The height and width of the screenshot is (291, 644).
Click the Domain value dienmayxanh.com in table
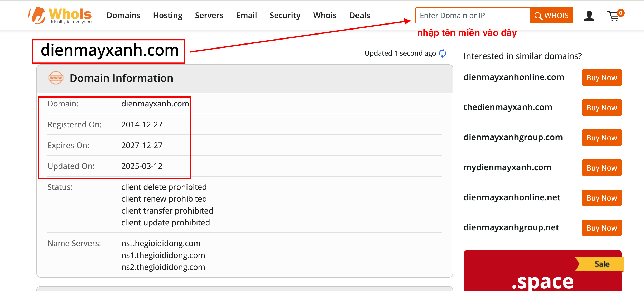click(x=155, y=104)
